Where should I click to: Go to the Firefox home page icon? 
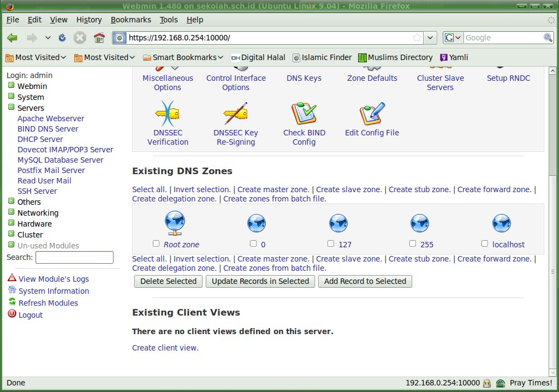99,38
